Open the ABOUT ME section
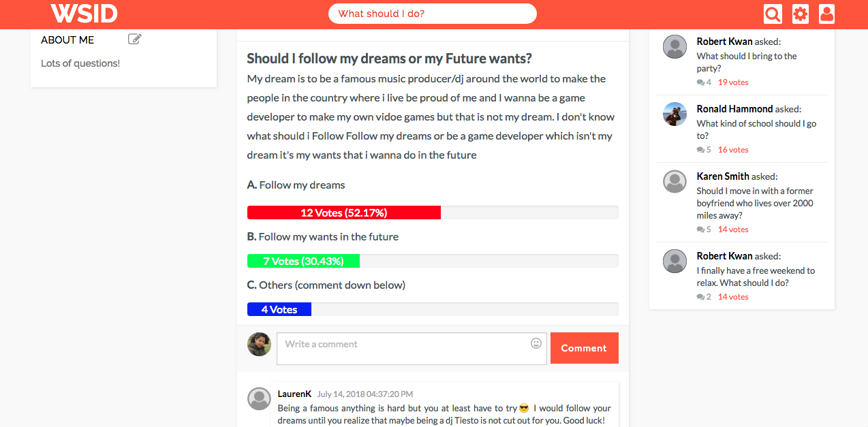Screen dimensions: 868x427 click(x=67, y=39)
